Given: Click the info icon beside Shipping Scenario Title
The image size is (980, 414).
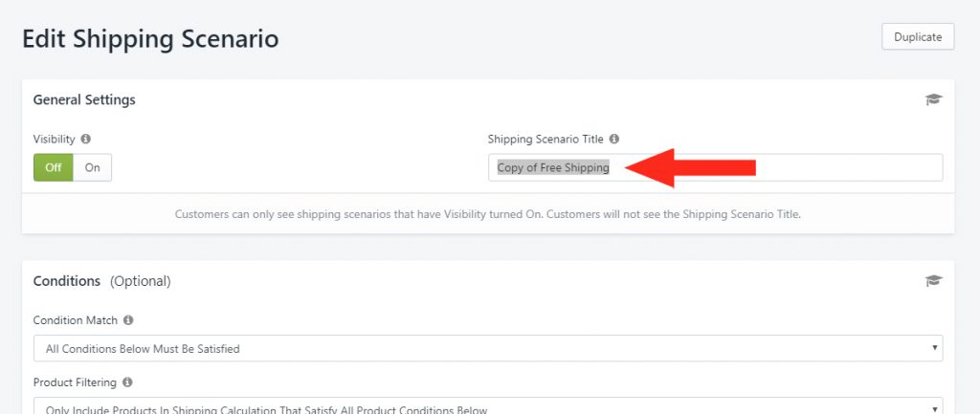Looking at the screenshot, I should 613,139.
